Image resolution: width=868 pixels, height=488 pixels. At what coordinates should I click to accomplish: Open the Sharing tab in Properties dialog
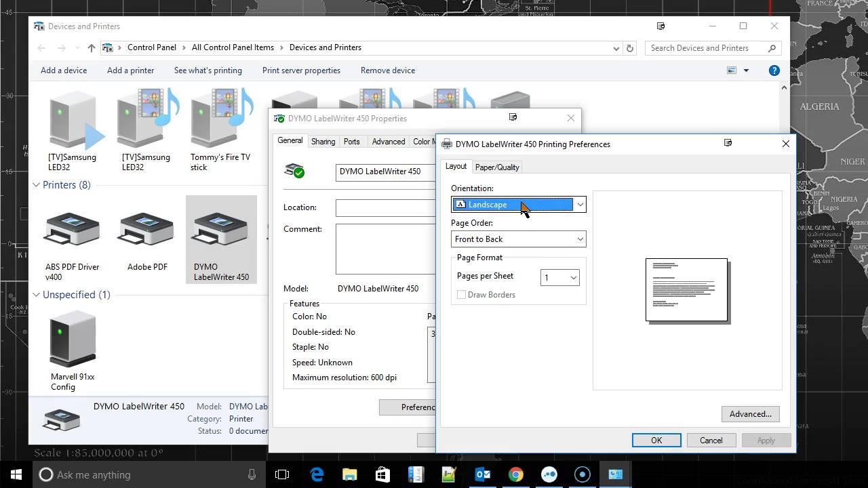click(x=323, y=142)
